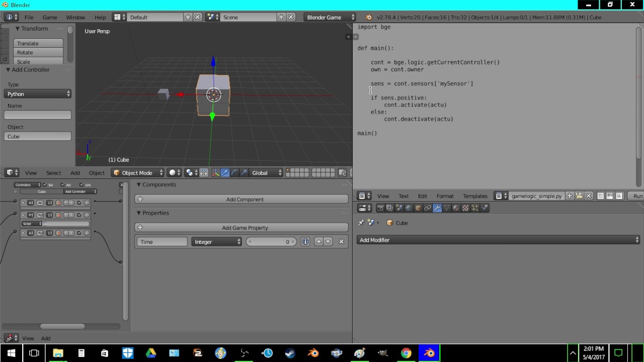Click the Cube Object field in the Add Controller panel
The width and height of the screenshot is (644, 362).
coord(38,136)
